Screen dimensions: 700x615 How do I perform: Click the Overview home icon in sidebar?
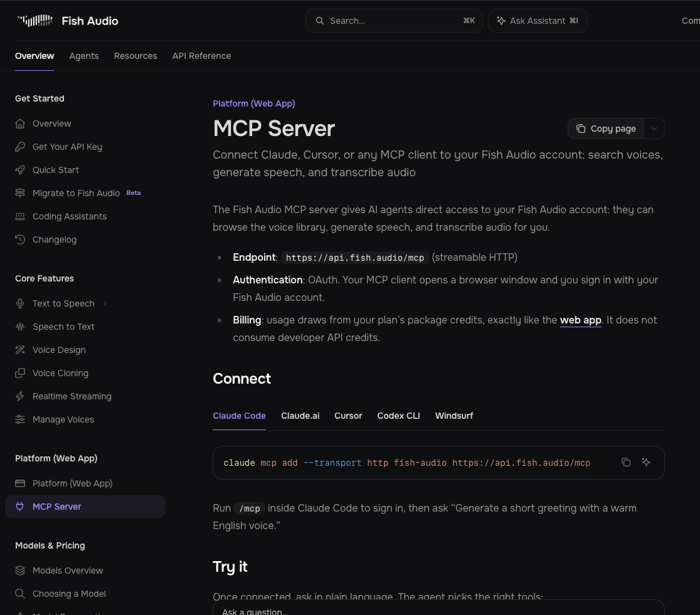(x=20, y=124)
